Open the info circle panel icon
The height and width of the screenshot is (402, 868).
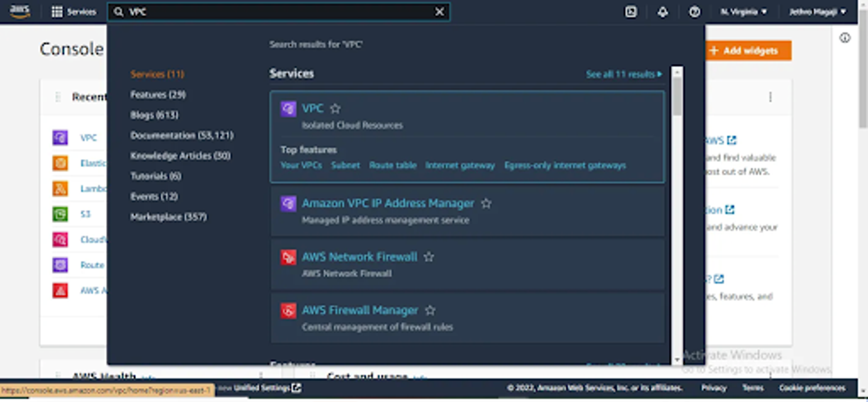[x=845, y=38]
